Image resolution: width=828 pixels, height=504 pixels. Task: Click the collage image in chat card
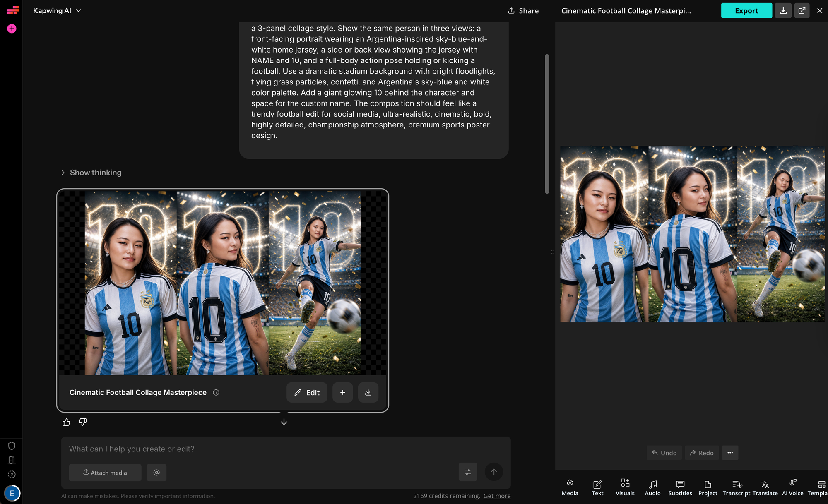223,283
